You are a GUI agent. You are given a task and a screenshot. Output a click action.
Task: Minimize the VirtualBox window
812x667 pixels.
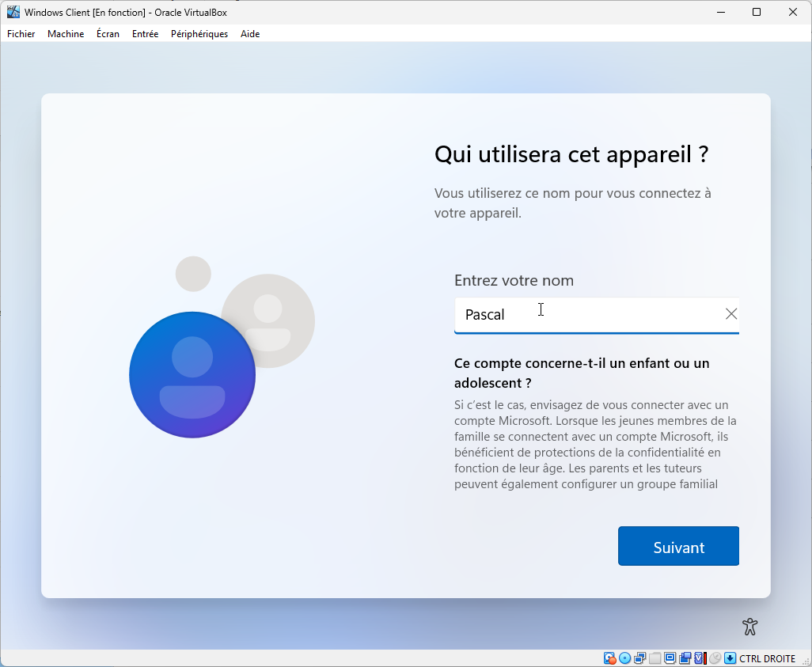pos(720,12)
